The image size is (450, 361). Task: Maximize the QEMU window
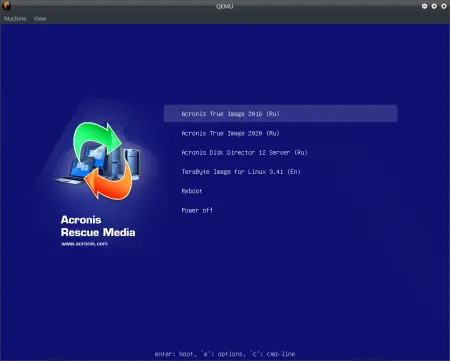[434, 6]
